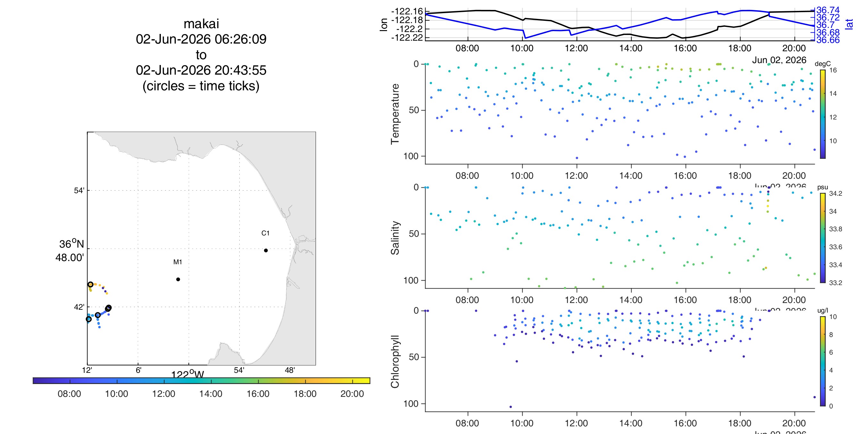Click the chlorophyll ug/l colorbar

(823, 361)
